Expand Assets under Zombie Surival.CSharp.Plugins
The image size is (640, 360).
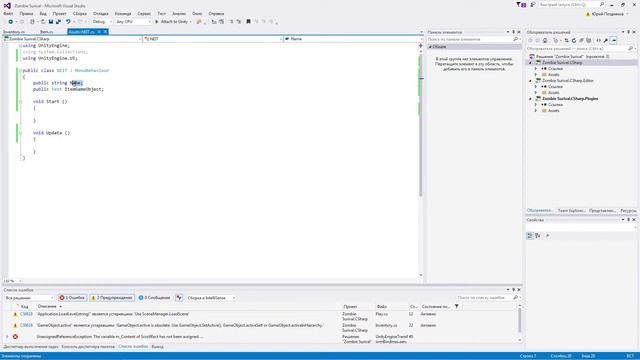(x=536, y=111)
